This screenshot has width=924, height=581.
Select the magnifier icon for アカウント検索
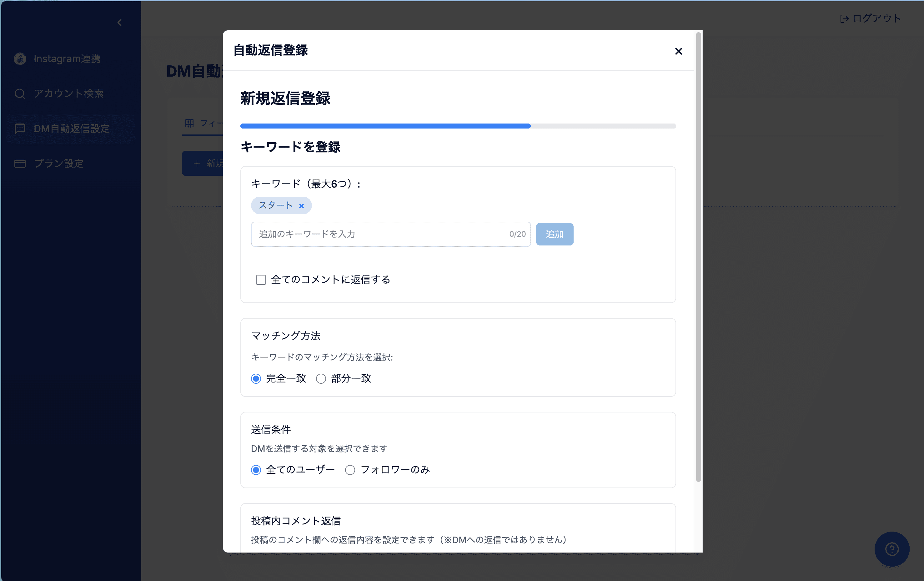tap(20, 93)
